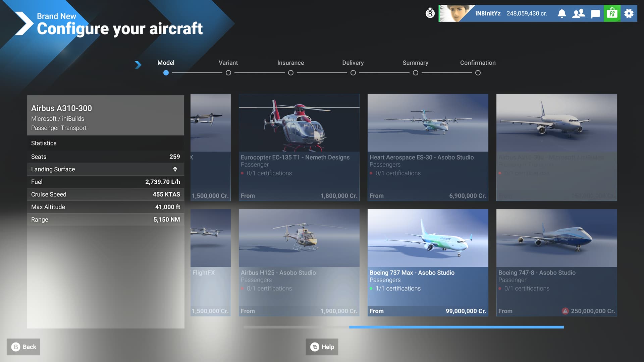Click the Landing Surface diamond icon
644x362 pixels.
175,169
